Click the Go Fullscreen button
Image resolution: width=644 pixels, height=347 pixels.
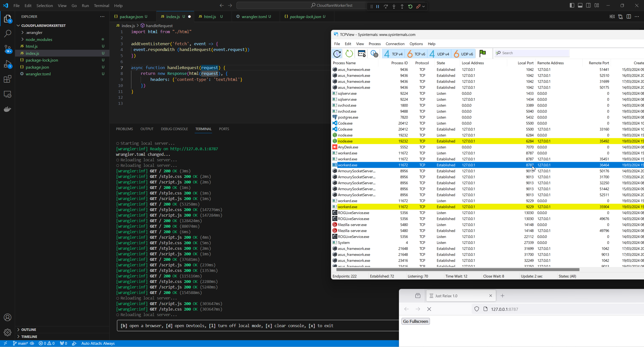(415, 321)
